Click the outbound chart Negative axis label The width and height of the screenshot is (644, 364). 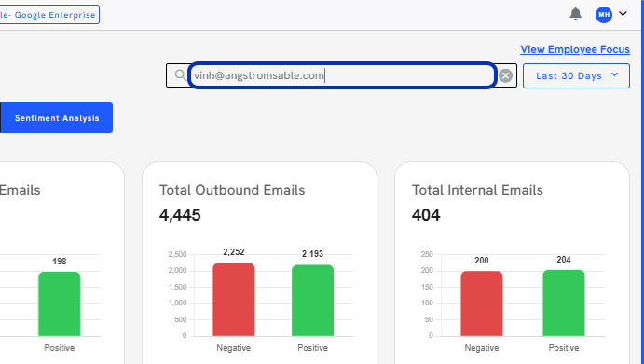234,348
